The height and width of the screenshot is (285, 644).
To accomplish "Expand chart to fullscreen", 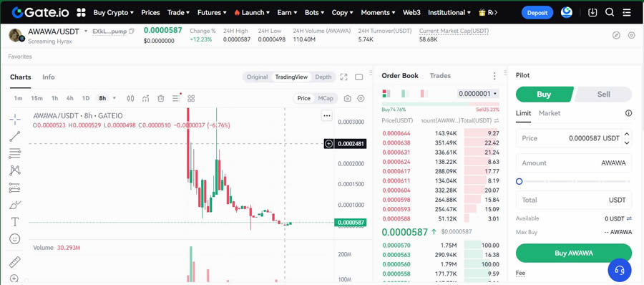I will click(343, 77).
